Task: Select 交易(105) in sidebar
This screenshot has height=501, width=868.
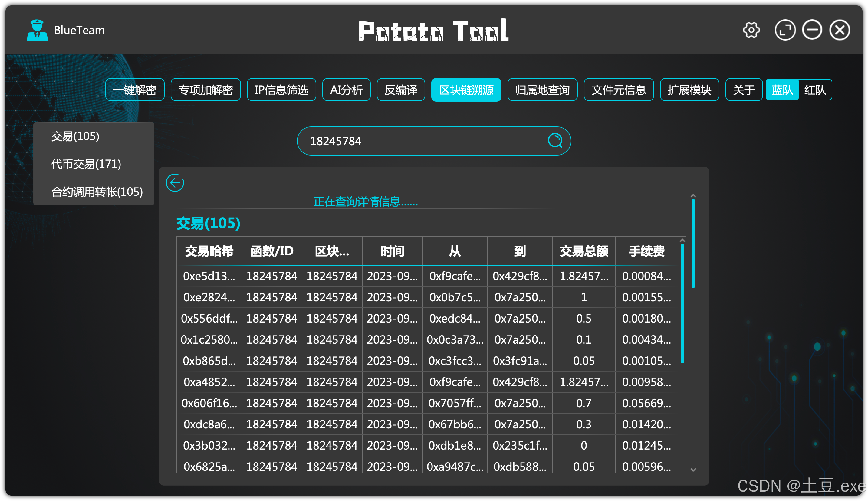Action: tap(75, 136)
